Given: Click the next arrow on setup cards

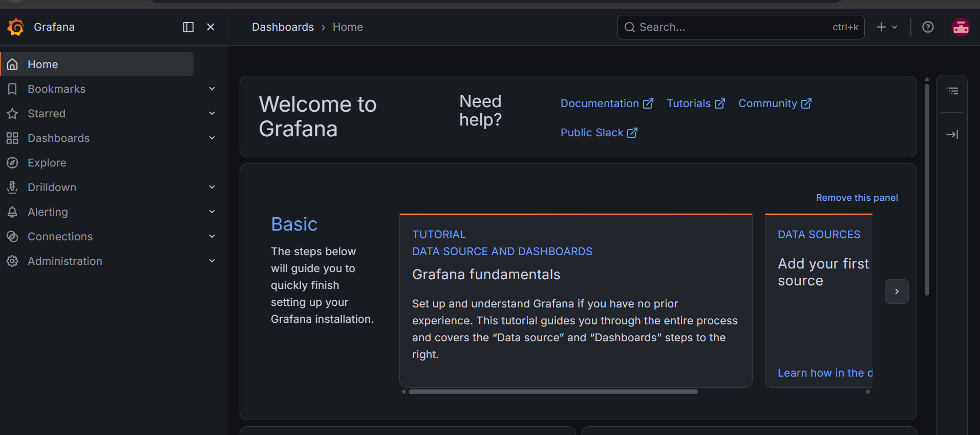Looking at the screenshot, I should (897, 292).
